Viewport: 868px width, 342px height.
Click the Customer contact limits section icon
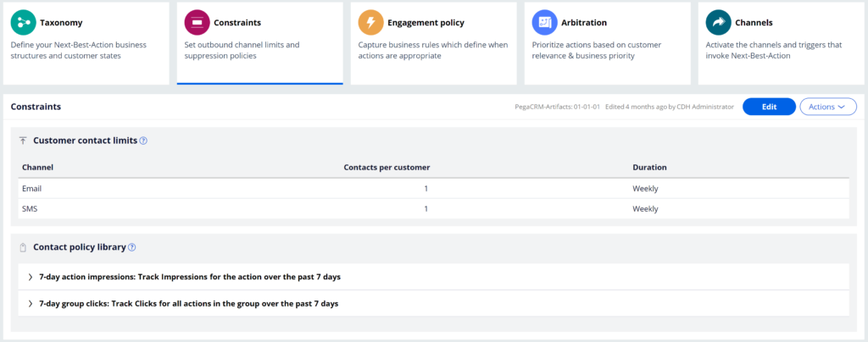(23, 141)
